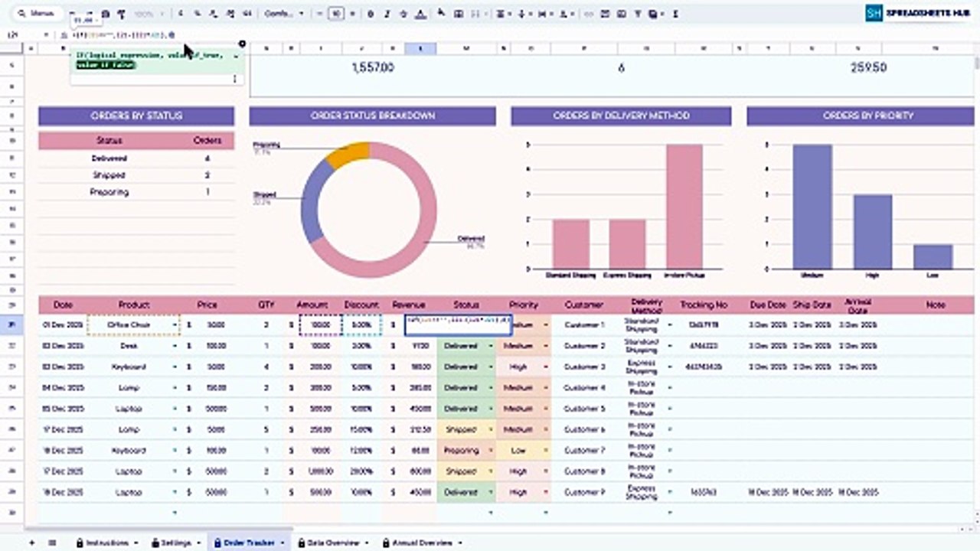Select the Paint format tool

point(121,14)
